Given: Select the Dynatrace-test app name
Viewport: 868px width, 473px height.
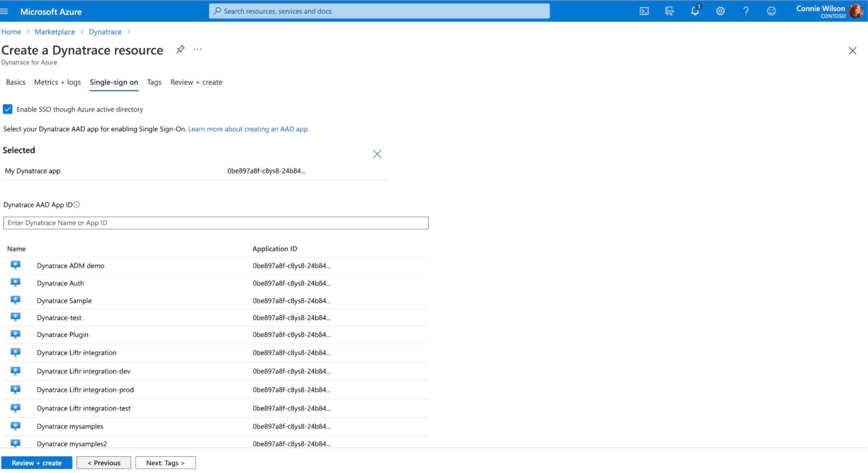Looking at the screenshot, I should [59, 317].
